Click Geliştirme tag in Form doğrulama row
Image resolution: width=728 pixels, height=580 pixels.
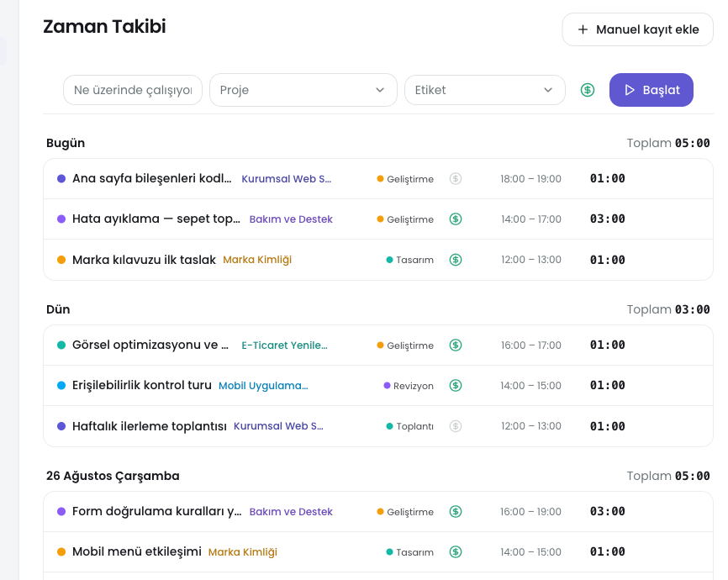pos(405,512)
